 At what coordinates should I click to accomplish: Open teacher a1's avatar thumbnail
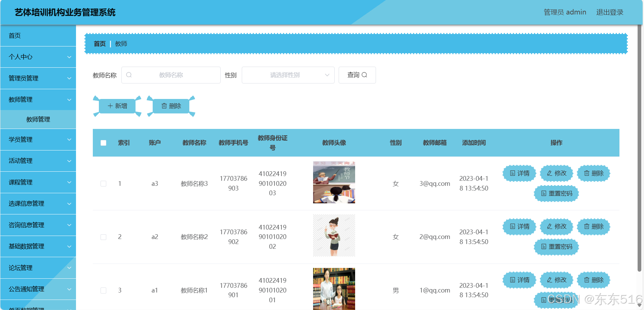click(334, 289)
